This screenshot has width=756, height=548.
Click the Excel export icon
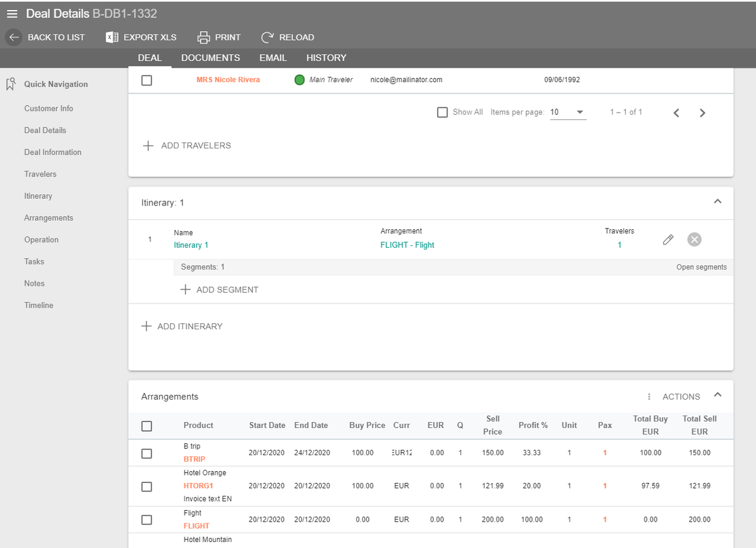112,37
